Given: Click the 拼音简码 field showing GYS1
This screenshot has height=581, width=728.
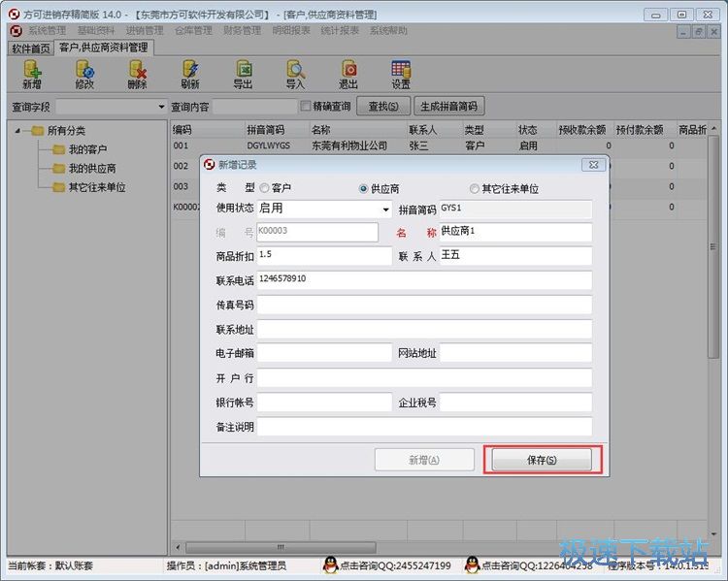Looking at the screenshot, I should (515, 209).
